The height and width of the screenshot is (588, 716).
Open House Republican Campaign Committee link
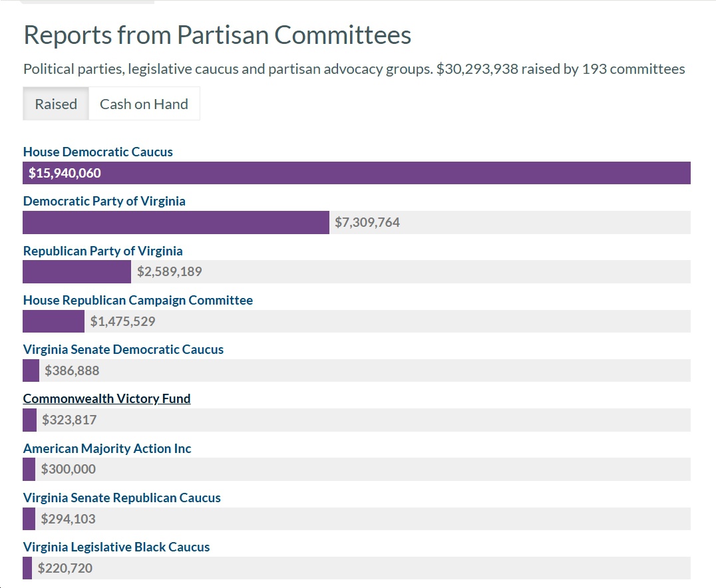click(x=138, y=300)
